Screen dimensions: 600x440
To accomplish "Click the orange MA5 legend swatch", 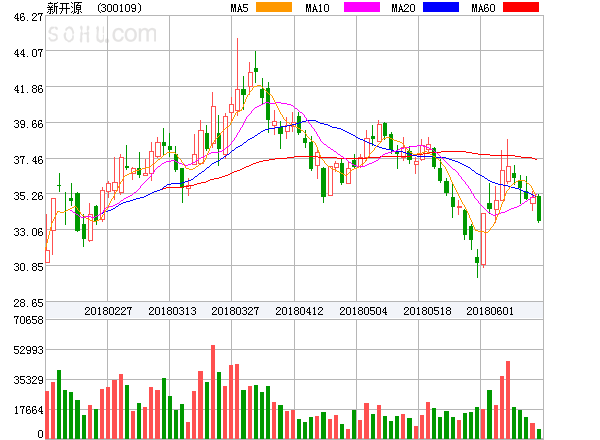I will (x=274, y=7).
